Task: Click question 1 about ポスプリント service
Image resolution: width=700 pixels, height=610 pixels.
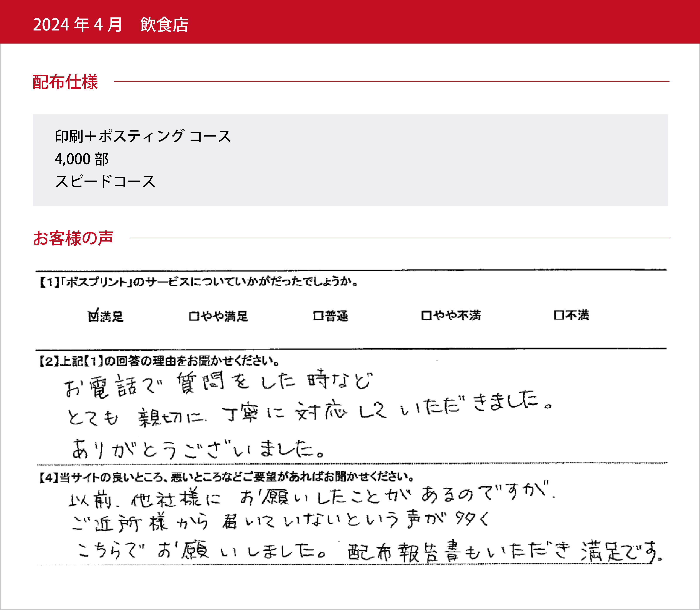Action: point(198,282)
